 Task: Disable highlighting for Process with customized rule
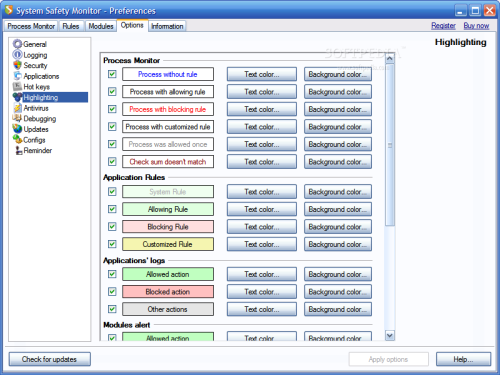tap(112, 127)
